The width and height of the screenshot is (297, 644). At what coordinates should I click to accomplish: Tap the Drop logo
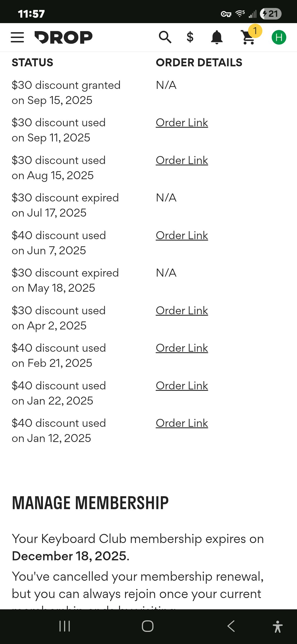[64, 37]
